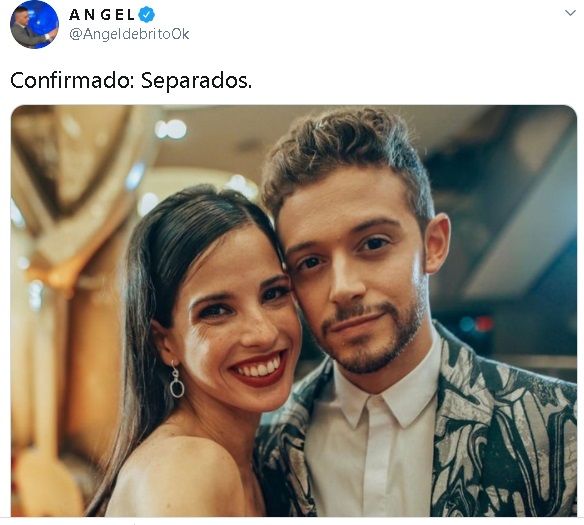Click the word "Confirmado" in the tweet
Screen dimensions: 584x525
(72, 80)
